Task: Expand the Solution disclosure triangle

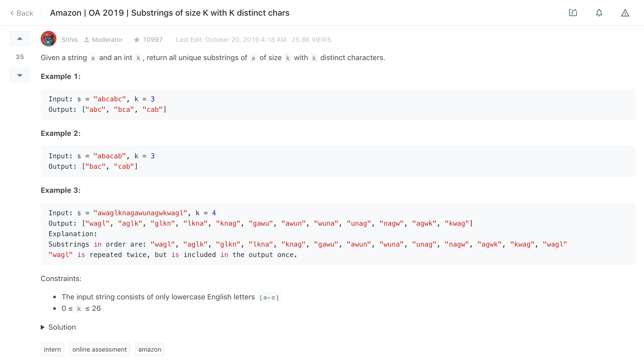Action: 43,327
